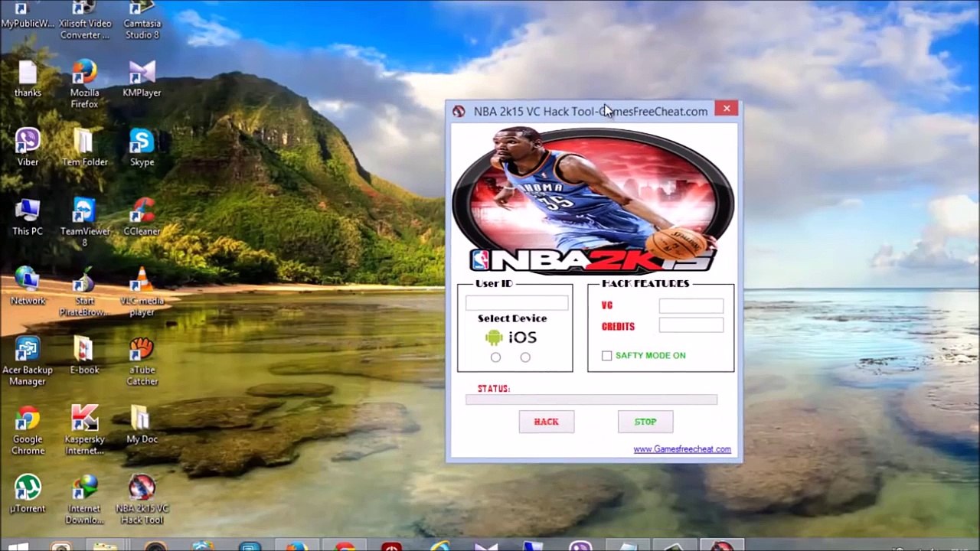Click the hack tool title bar icon

point(459,111)
